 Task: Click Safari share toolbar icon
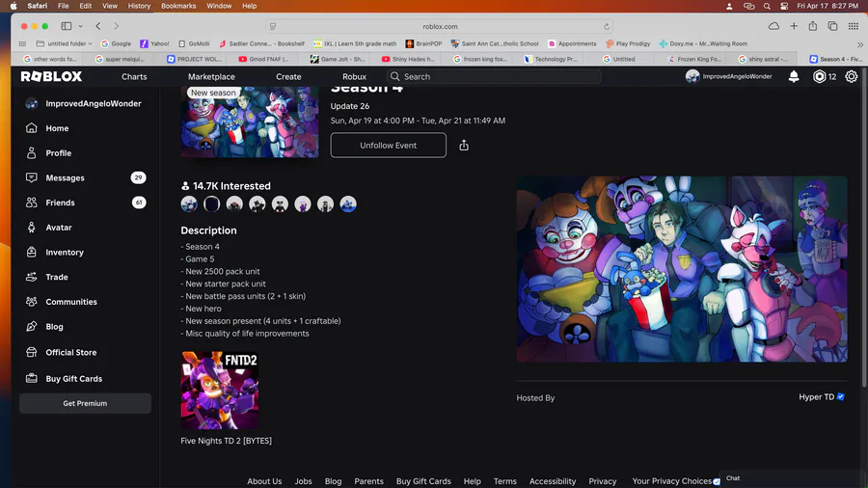click(813, 26)
